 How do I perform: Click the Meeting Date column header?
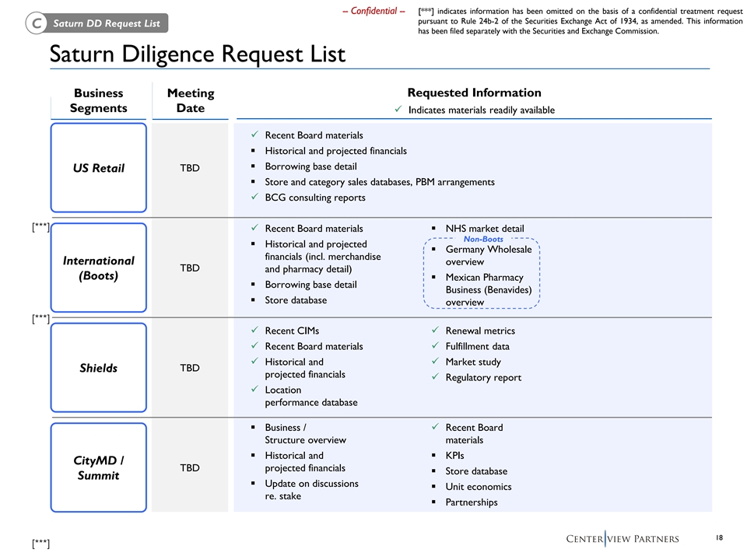[x=191, y=100]
